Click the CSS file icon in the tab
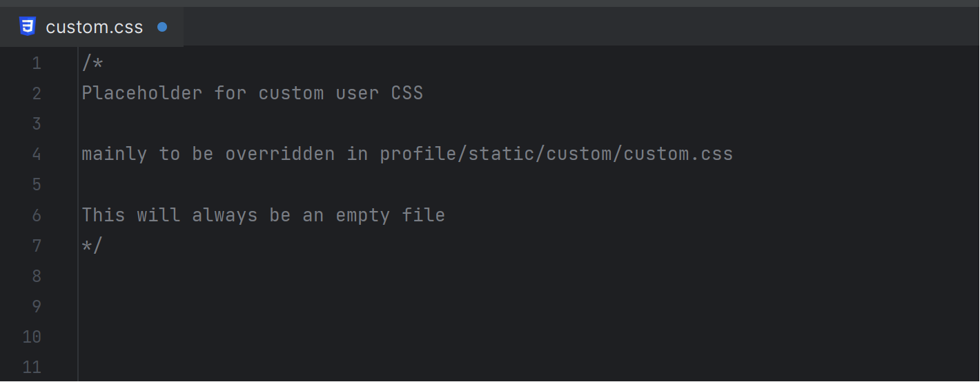This screenshot has height=382, width=980. [28, 27]
